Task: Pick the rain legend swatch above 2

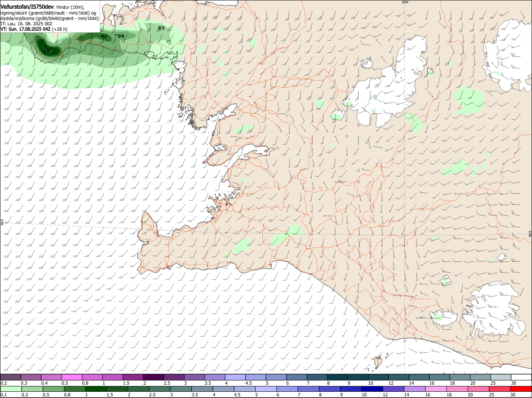Action: 139,389
